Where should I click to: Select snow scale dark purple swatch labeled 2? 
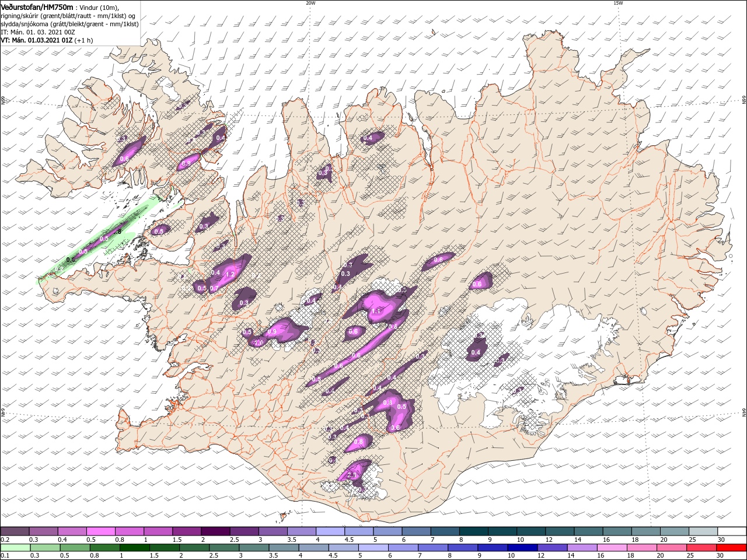coord(215,531)
